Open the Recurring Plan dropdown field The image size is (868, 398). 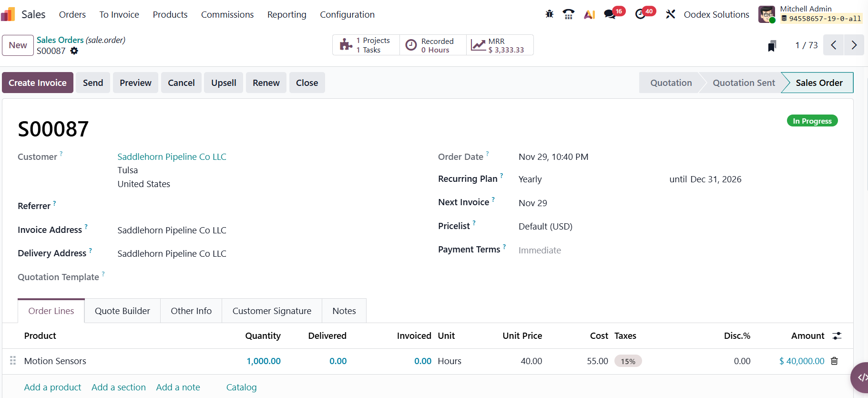click(586, 179)
